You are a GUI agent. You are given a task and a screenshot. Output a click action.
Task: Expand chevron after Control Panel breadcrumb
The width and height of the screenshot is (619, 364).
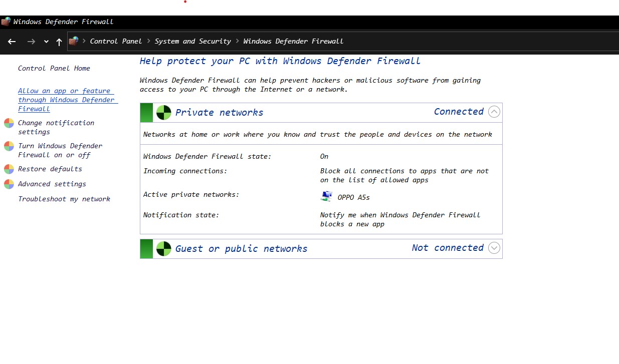149,41
